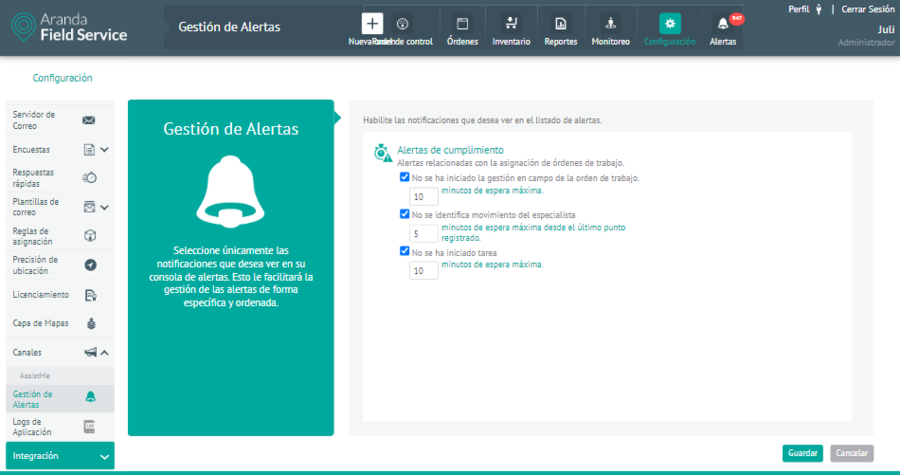Viewport: 900px width, 475px height.
Task: Open the Reportes chart icon
Action: pyautogui.click(x=561, y=24)
